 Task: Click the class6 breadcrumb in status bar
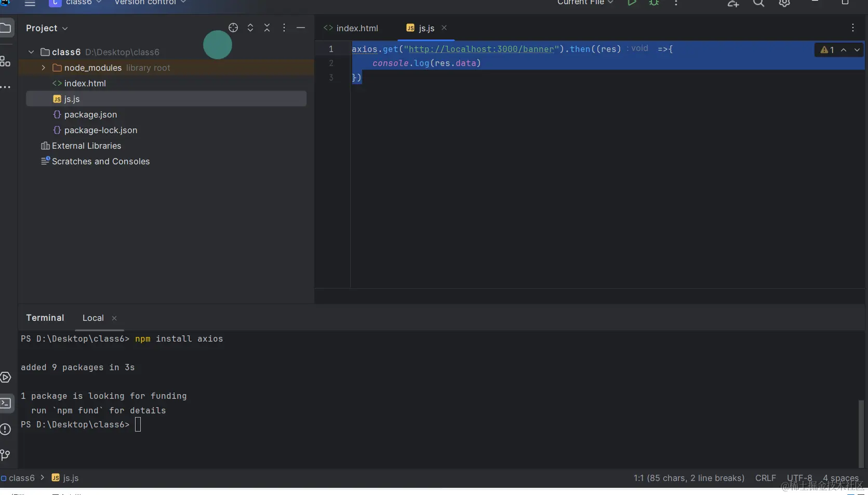(18, 478)
